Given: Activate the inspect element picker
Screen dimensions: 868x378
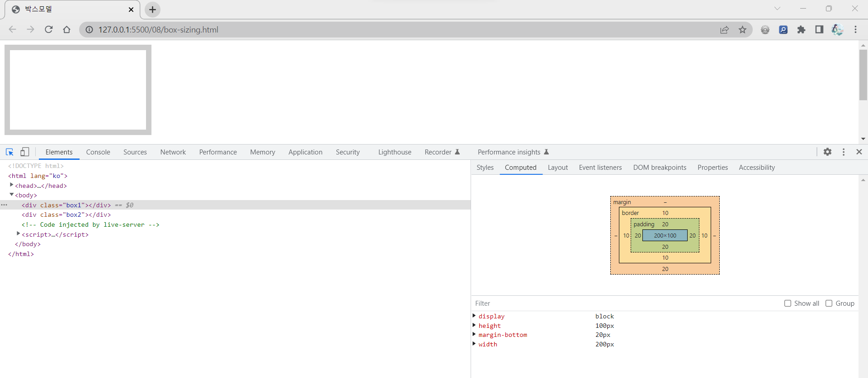Looking at the screenshot, I should pos(9,152).
